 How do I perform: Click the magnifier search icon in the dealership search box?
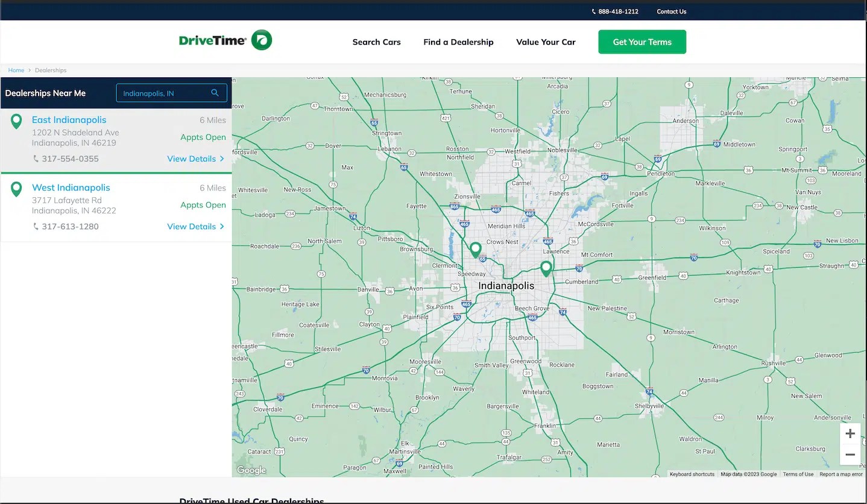coord(215,93)
